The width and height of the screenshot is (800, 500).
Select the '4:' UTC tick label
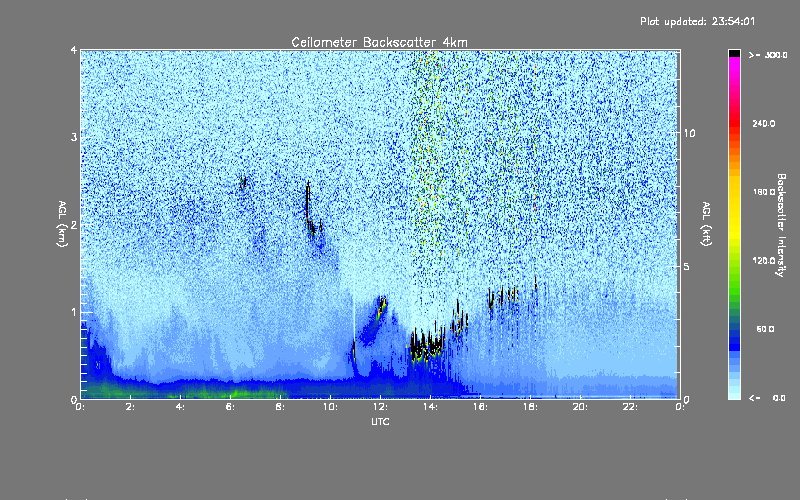[x=181, y=407]
